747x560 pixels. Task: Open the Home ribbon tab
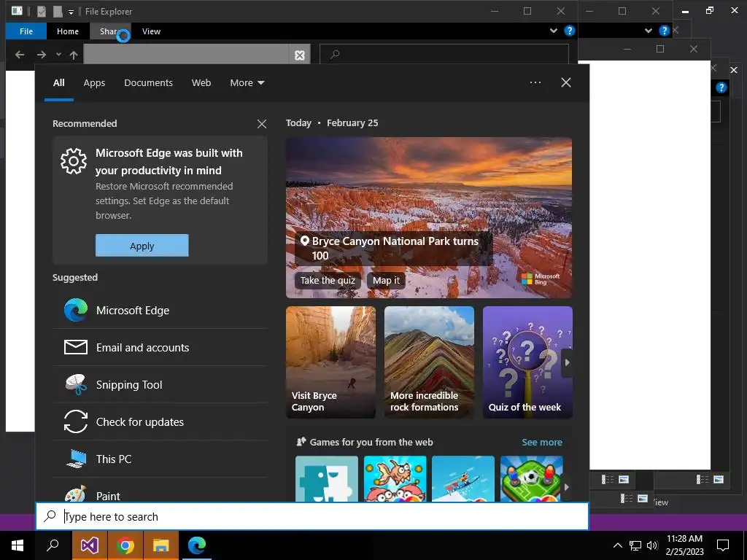[x=68, y=31]
